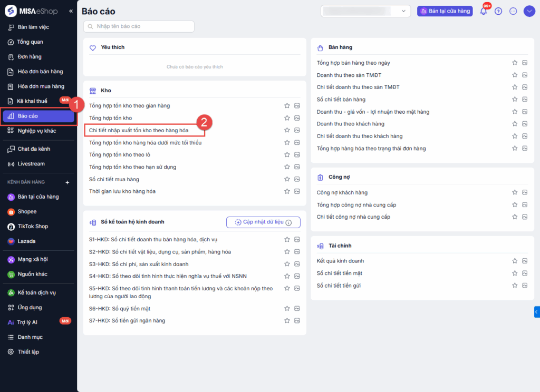
Task: Star the Kết quả kinh doanh report
Action: [515, 261]
